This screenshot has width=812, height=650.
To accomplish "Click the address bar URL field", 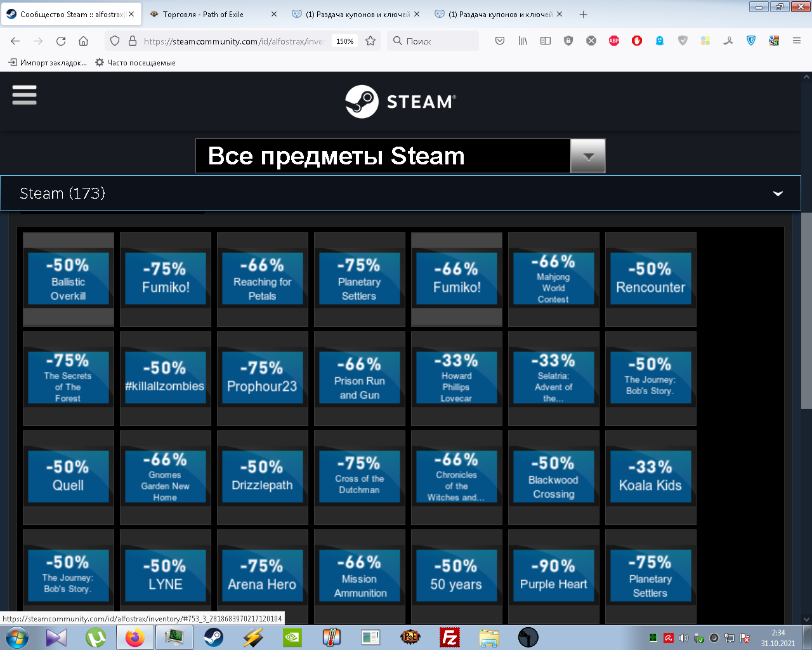I will (234, 41).
